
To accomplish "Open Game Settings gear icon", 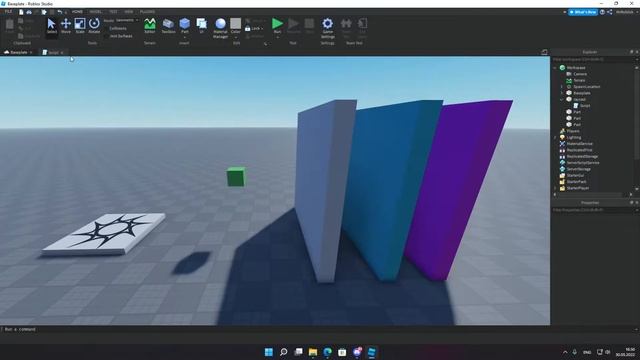I will tap(327, 23).
